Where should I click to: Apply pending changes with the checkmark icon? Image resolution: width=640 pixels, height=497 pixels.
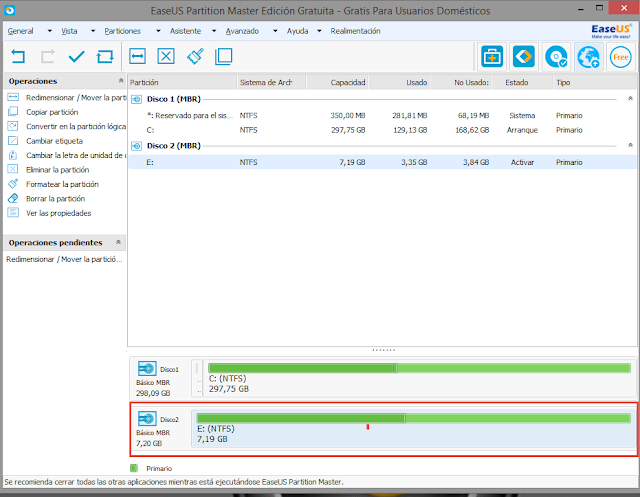point(76,56)
